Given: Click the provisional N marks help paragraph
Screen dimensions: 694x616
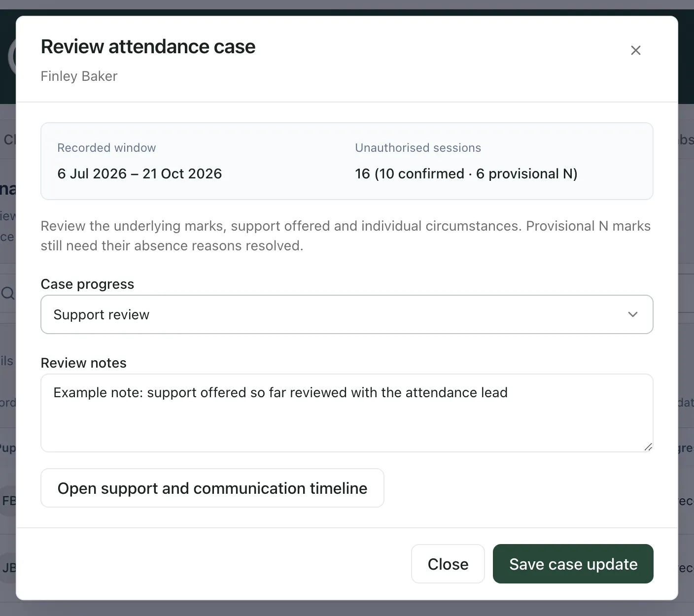Looking at the screenshot, I should tap(346, 236).
